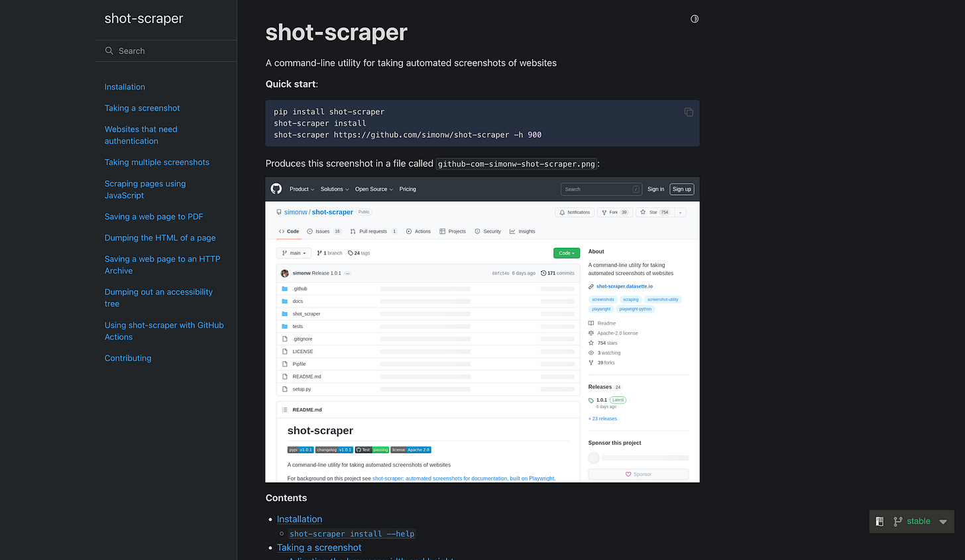This screenshot has height=560, width=965.
Task: Click Open Source menu in embedded screenshot
Action: [374, 190]
